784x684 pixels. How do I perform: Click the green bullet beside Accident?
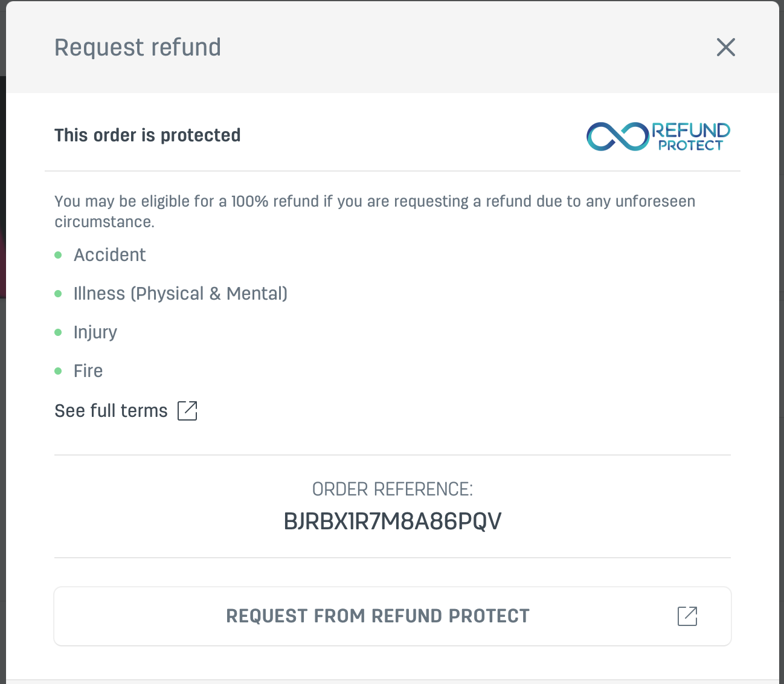click(59, 255)
